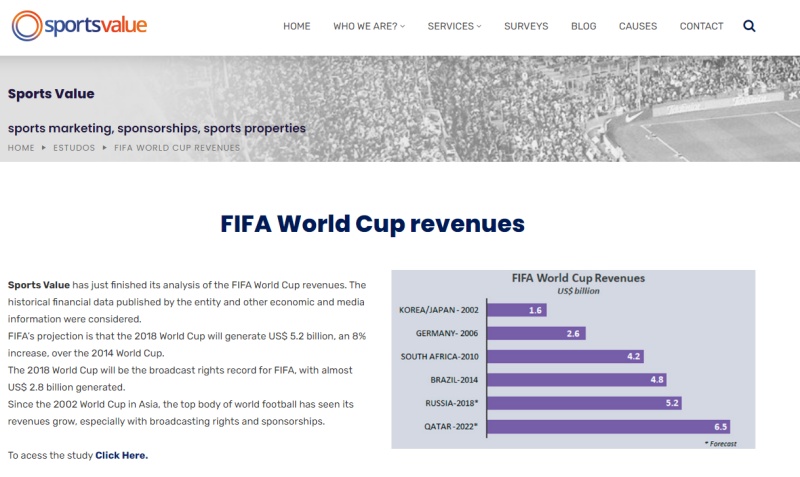
Task: Expand the SERVICES dropdown menu
Action: 454,26
